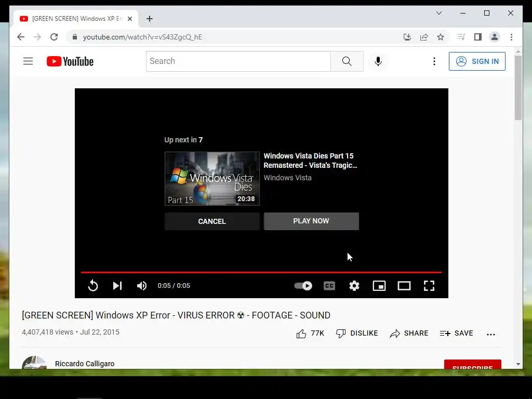Open Chrome three-dot menu
Screen dimensions: 532x399
pyautogui.click(x=511, y=37)
